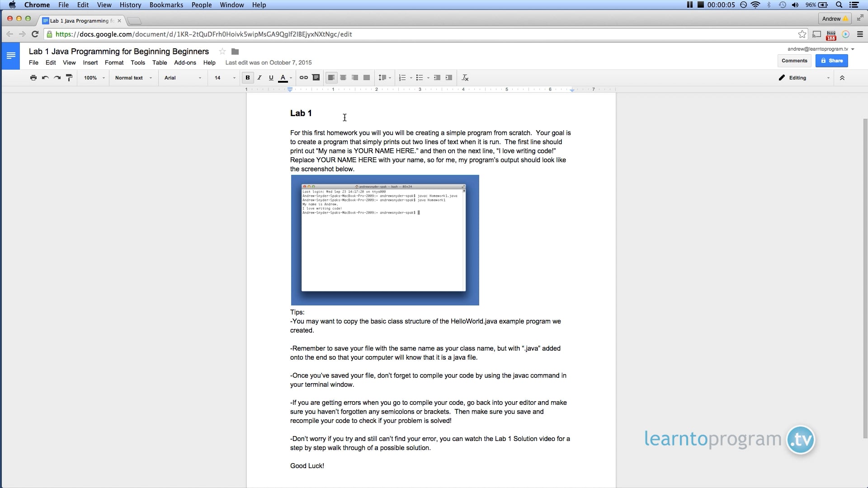The width and height of the screenshot is (868, 488).
Task: Clear formatting with the Tx icon
Action: [465, 78]
